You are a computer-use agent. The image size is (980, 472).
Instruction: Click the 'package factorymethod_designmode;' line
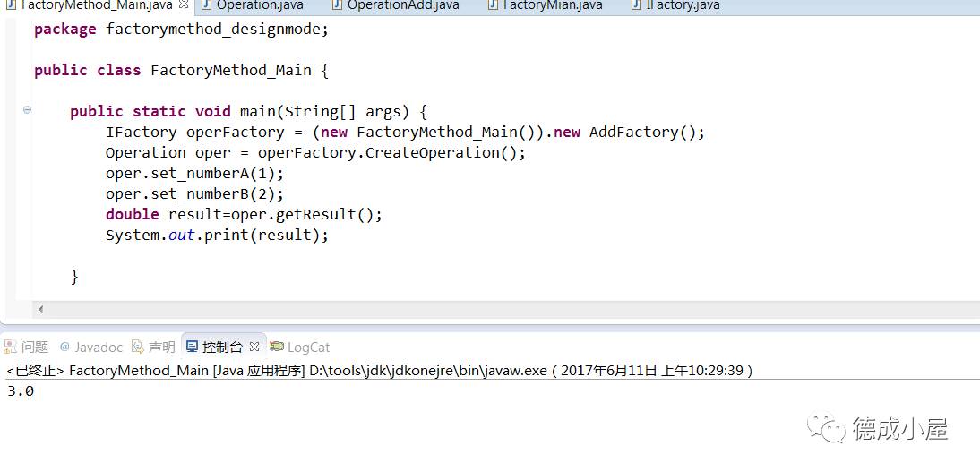pos(181,30)
